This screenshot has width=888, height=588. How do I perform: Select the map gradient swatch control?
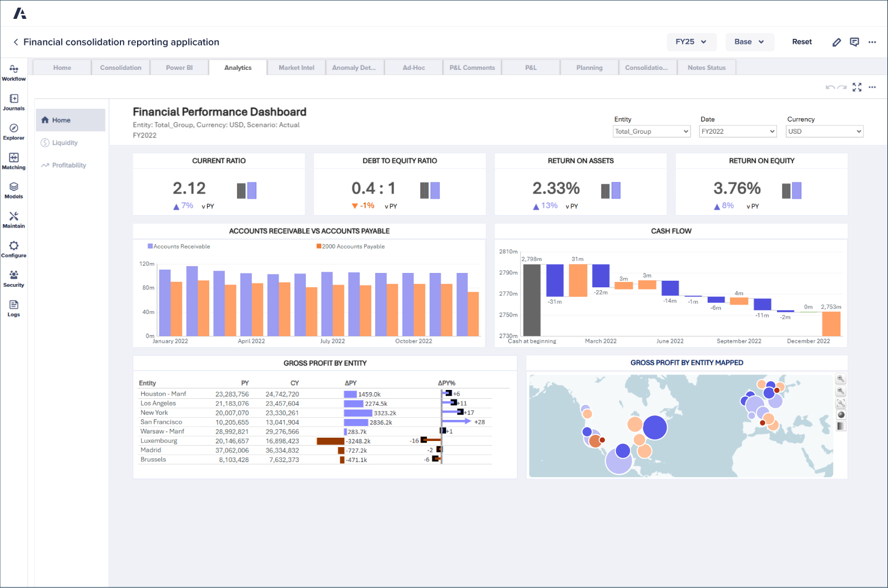840,426
